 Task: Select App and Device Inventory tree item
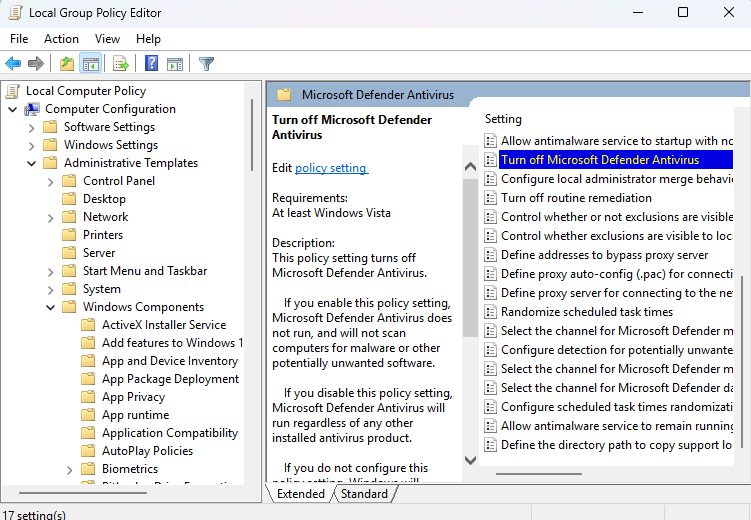[x=170, y=361]
